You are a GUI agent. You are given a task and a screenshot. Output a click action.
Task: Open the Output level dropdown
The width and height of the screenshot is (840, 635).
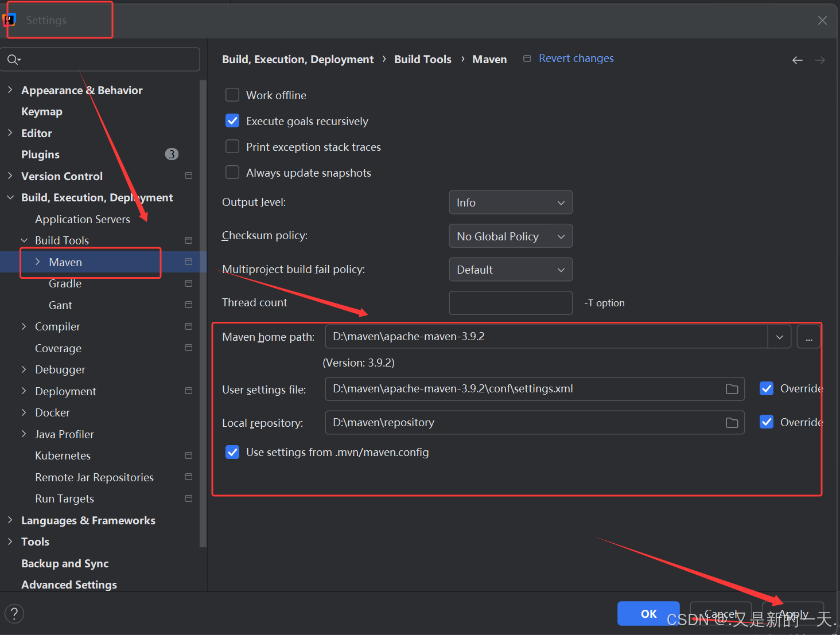pos(511,202)
